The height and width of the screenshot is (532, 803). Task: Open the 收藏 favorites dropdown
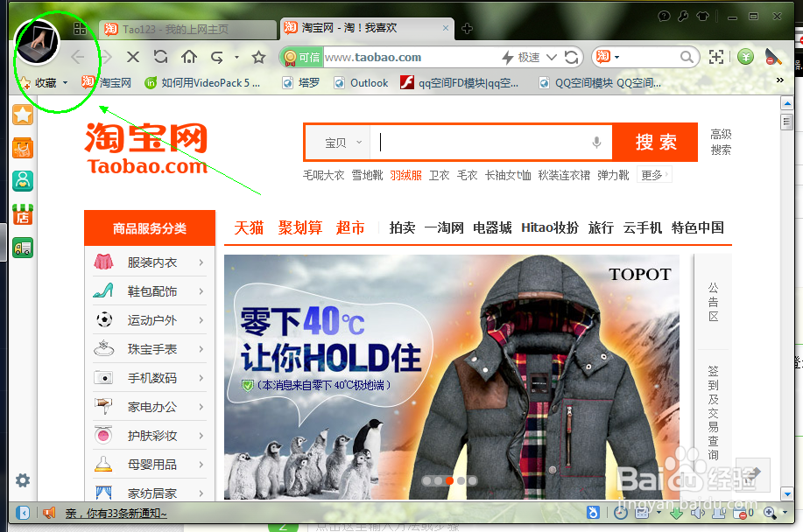coord(44,82)
